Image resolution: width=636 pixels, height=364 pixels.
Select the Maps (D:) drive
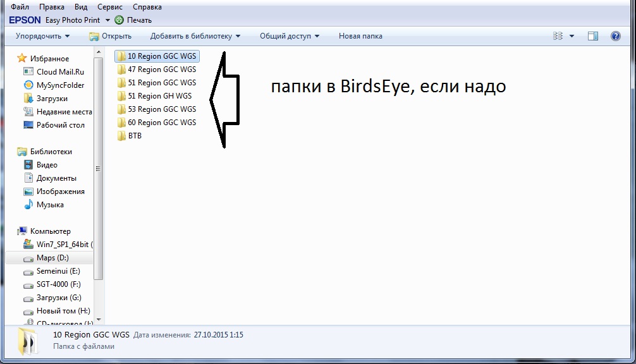(52, 258)
